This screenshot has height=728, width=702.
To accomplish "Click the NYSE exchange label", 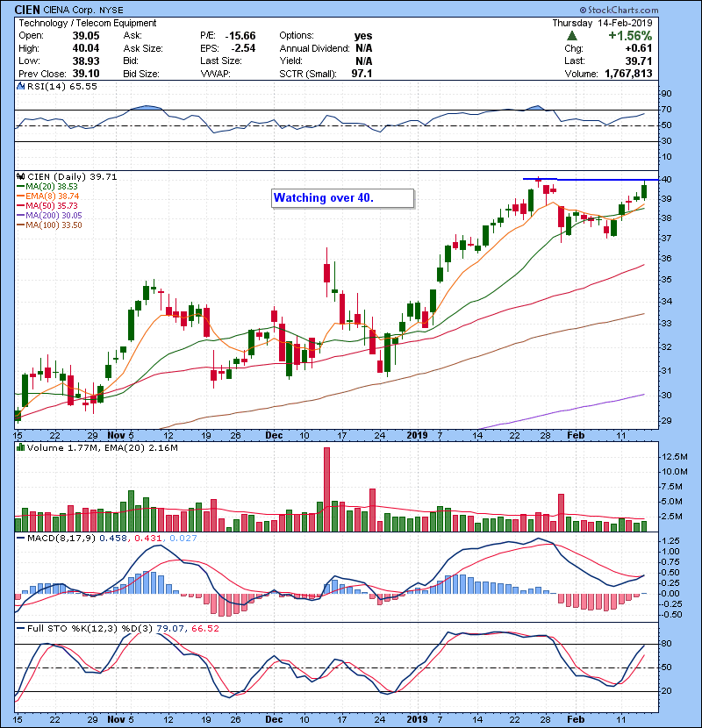I will coord(111,10).
